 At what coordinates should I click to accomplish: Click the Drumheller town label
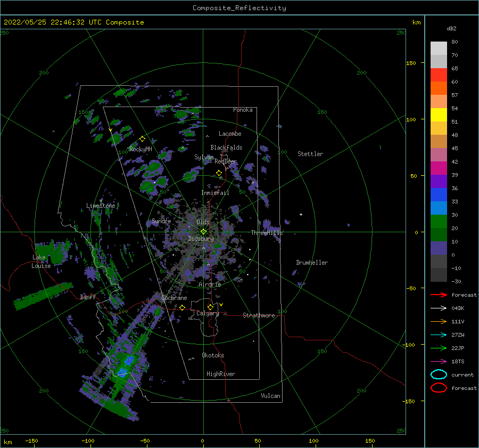[x=312, y=263]
